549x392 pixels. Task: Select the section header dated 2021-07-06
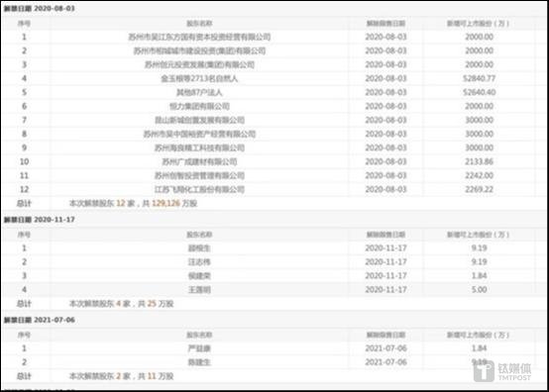[40, 320]
